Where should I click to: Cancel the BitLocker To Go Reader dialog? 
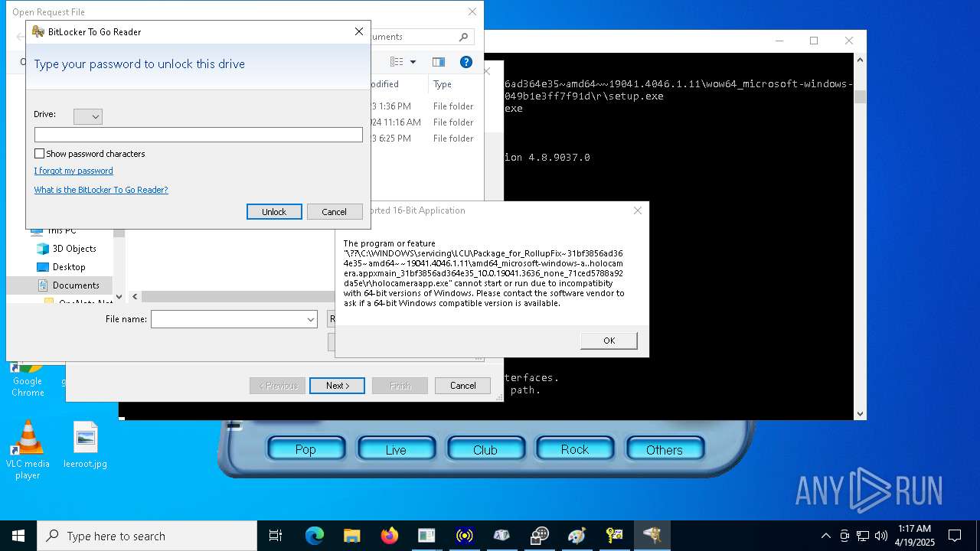(335, 212)
